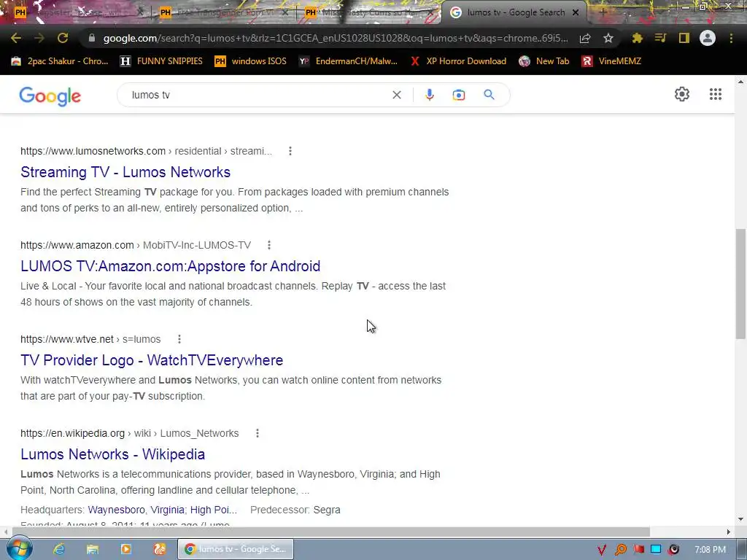The height and width of the screenshot is (560, 747).
Task: Reload the page with the refresh icon
Action: coord(63,38)
